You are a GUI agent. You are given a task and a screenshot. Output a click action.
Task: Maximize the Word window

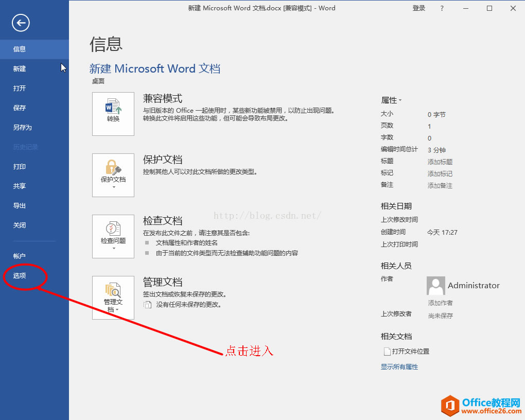click(489, 8)
